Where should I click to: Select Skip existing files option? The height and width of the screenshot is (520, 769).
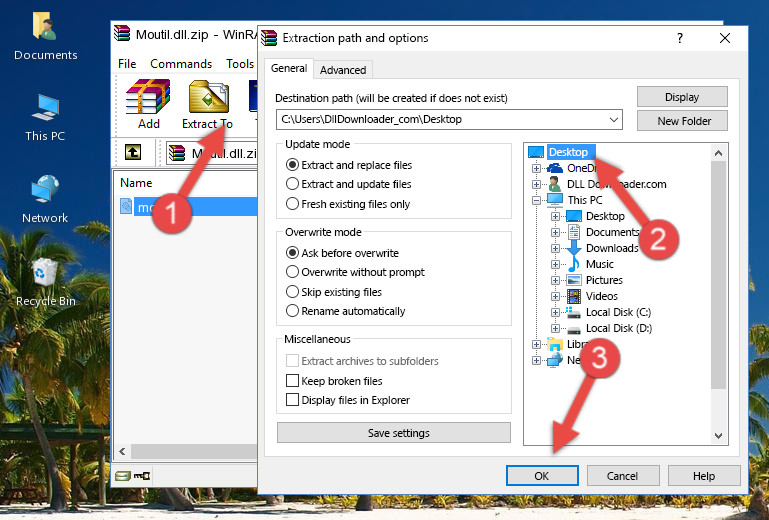pos(292,292)
